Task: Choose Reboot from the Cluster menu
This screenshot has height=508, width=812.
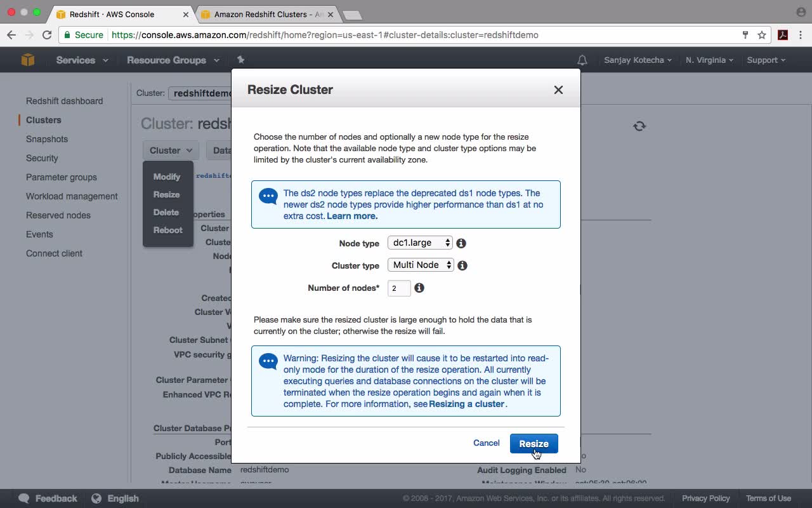Action: (x=168, y=230)
